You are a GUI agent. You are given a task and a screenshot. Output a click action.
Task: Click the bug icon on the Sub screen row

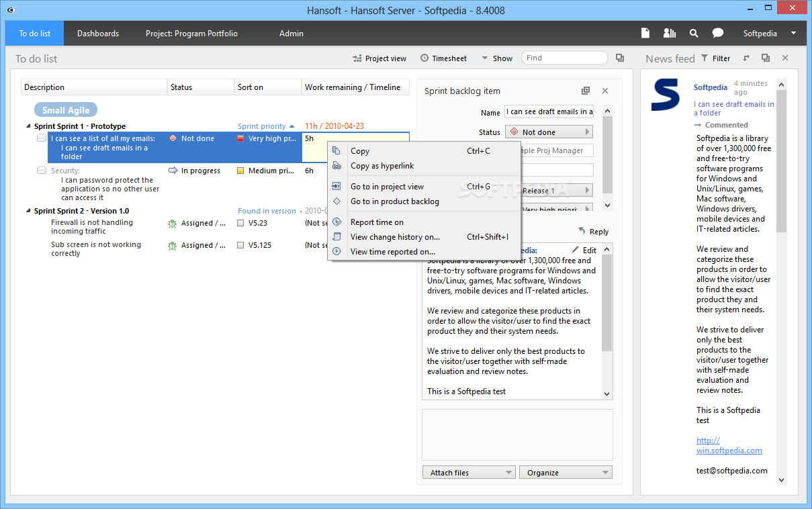point(173,246)
